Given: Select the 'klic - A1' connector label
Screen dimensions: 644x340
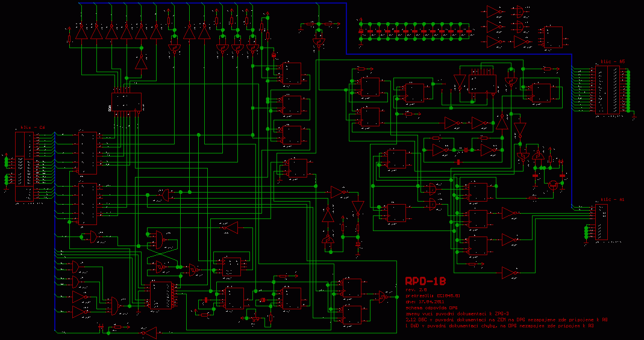Looking at the screenshot, I should (612, 199).
